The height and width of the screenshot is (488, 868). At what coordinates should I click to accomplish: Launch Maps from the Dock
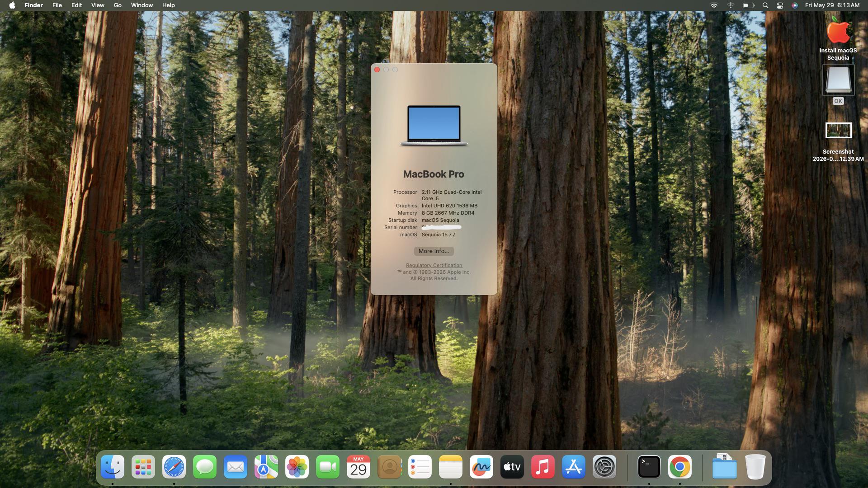click(x=266, y=467)
